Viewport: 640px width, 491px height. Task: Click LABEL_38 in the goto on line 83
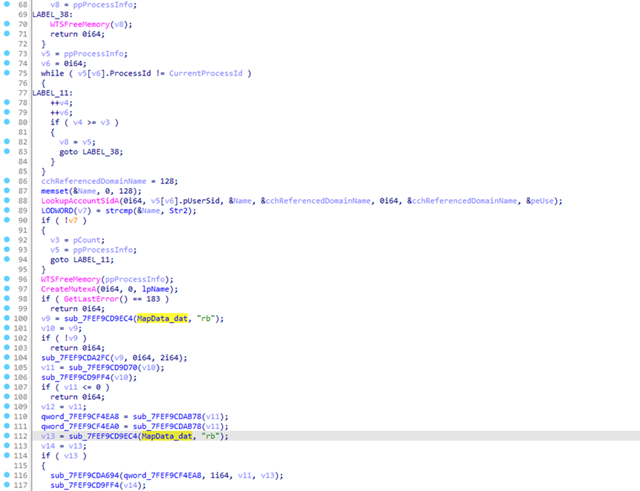point(101,152)
